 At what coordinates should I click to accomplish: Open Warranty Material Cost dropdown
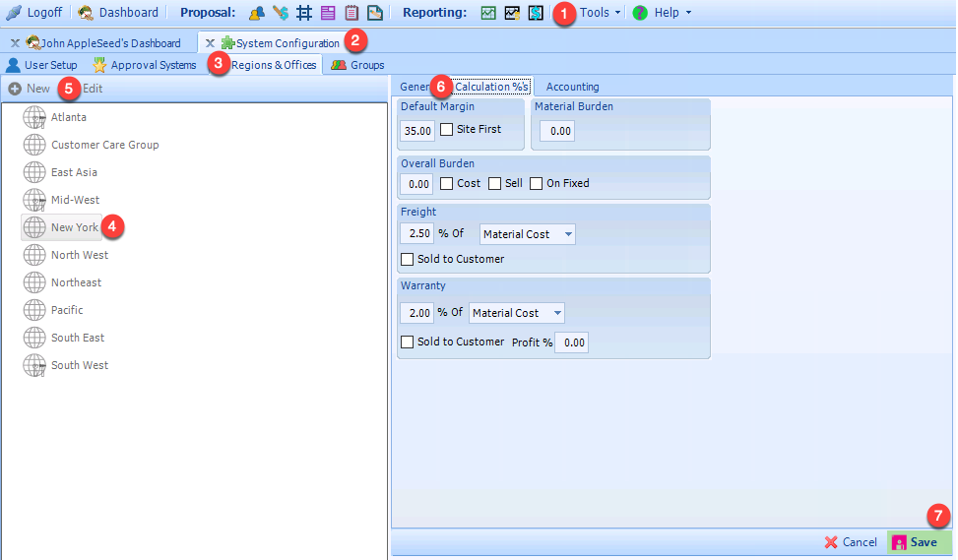point(557,313)
